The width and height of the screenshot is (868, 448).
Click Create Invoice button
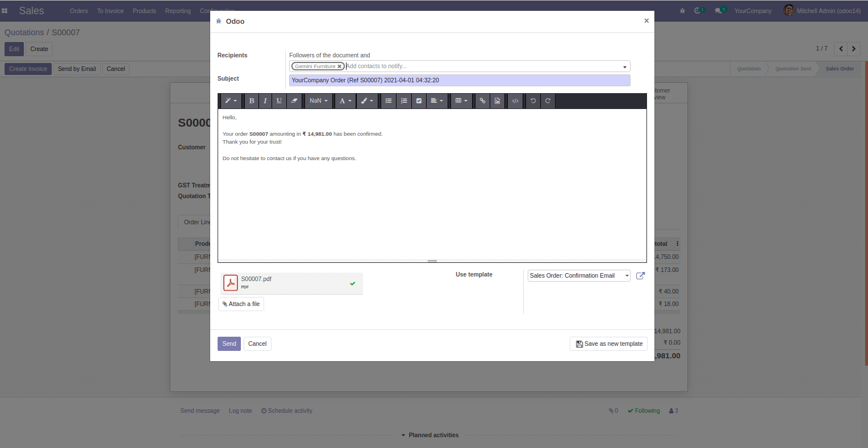pos(28,69)
